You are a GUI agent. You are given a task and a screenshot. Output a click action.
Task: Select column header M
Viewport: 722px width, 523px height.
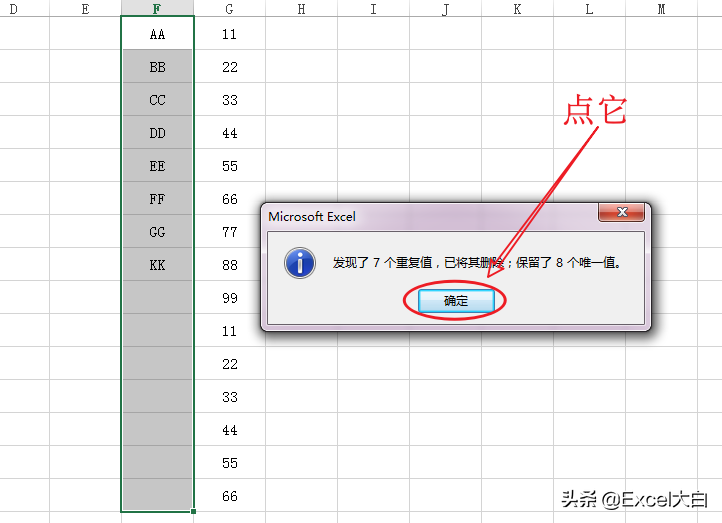[661, 8]
